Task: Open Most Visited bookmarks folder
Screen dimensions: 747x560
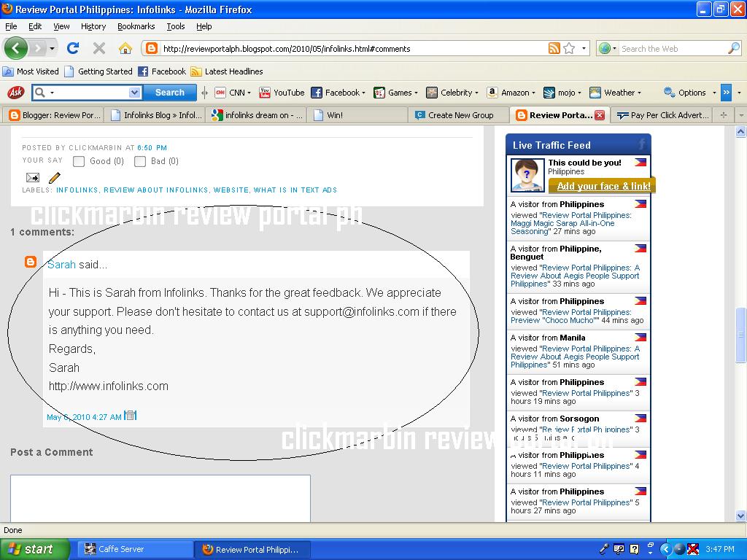Action: [x=31, y=71]
